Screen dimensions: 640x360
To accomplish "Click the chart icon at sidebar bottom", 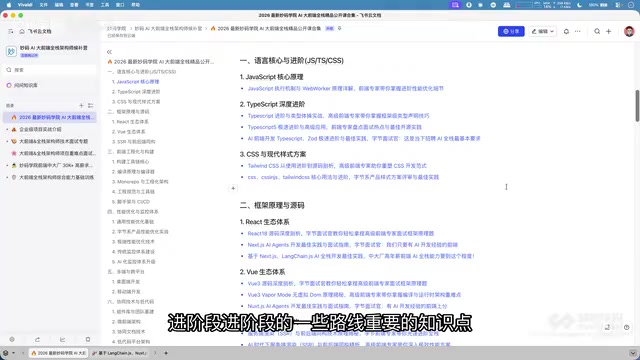I will 62,339.
